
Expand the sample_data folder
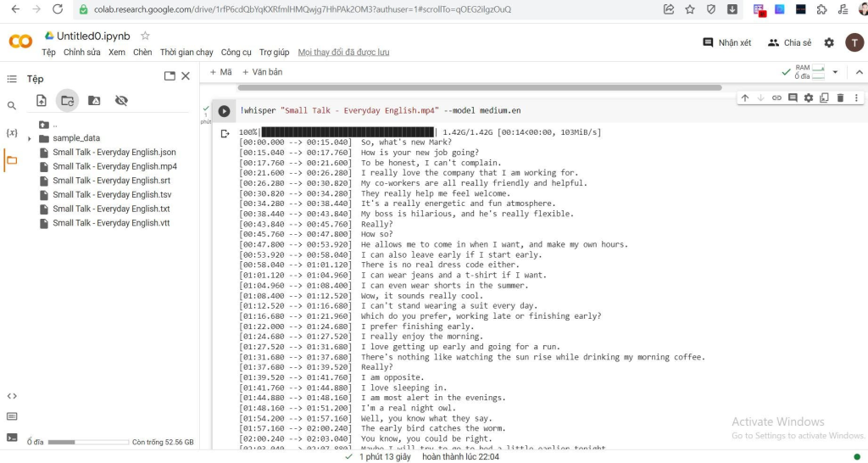[30, 138]
